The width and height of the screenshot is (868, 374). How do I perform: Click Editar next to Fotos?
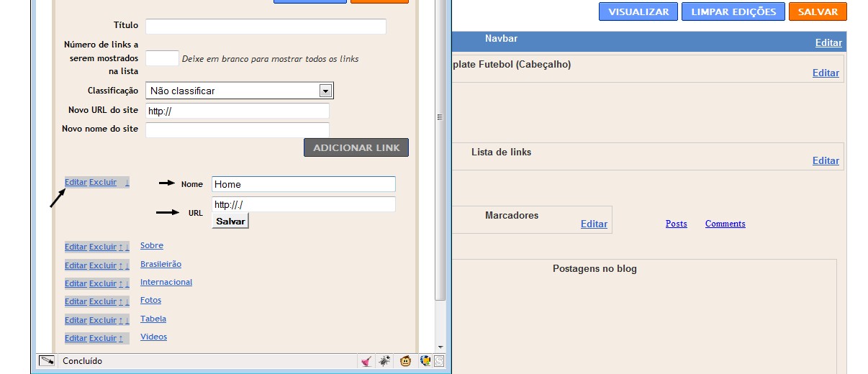coord(76,301)
